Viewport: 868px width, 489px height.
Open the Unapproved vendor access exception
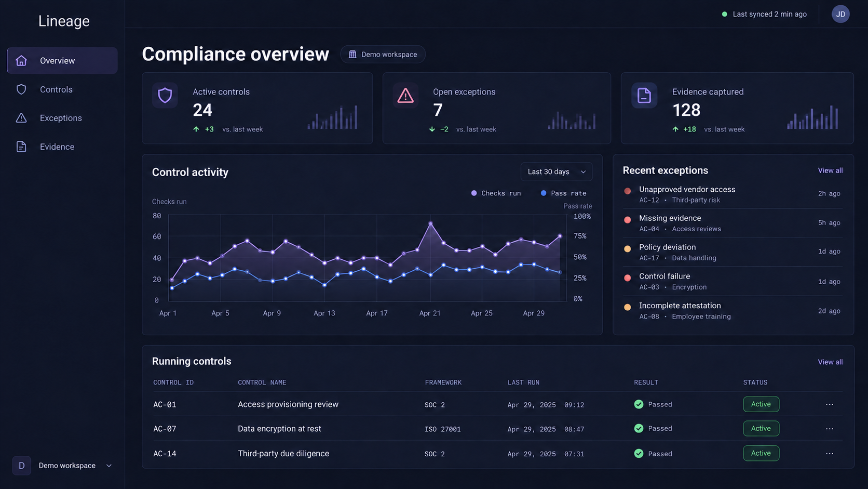tap(733, 194)
